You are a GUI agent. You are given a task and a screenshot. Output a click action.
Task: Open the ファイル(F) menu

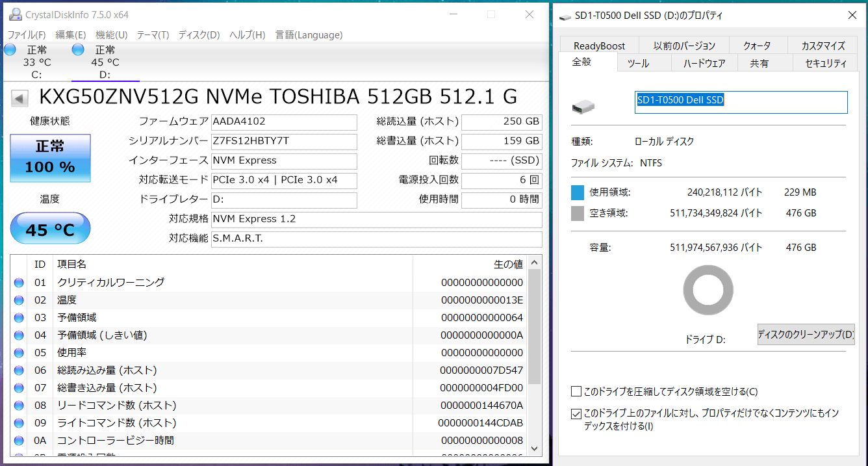click(27, 35)
